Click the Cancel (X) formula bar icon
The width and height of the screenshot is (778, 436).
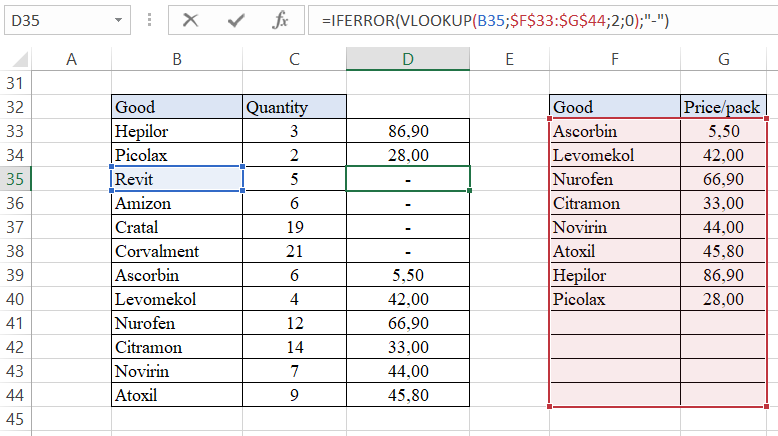point(190,19)
